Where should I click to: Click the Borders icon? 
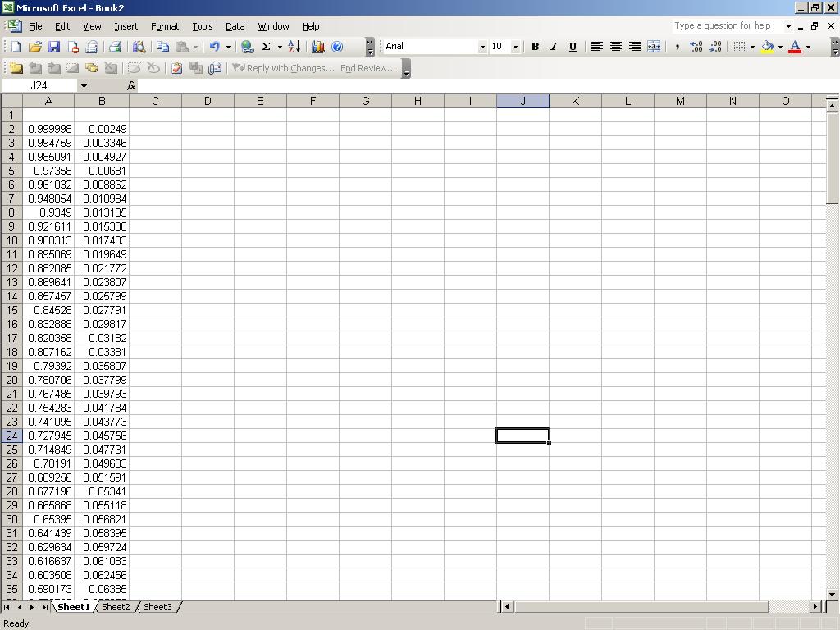click(739, 47)
